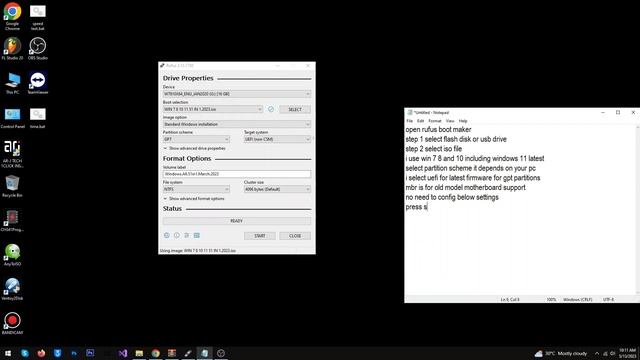Image resolution: width=640 pixels, height=360 pixels.
Task: Open Bandicam desktop icon
Action: pyautogui.click(x=12, y=324)
